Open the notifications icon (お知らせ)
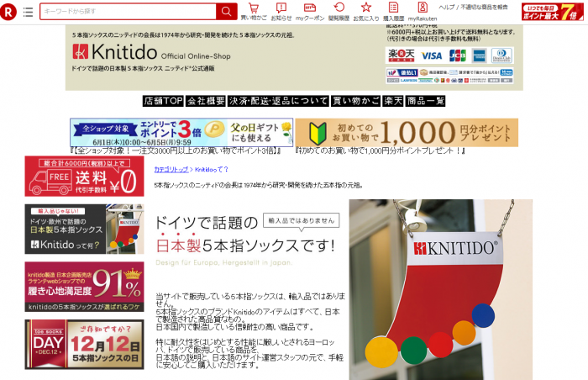This screenshot has height=380, width=588. [x=281, y=12]
